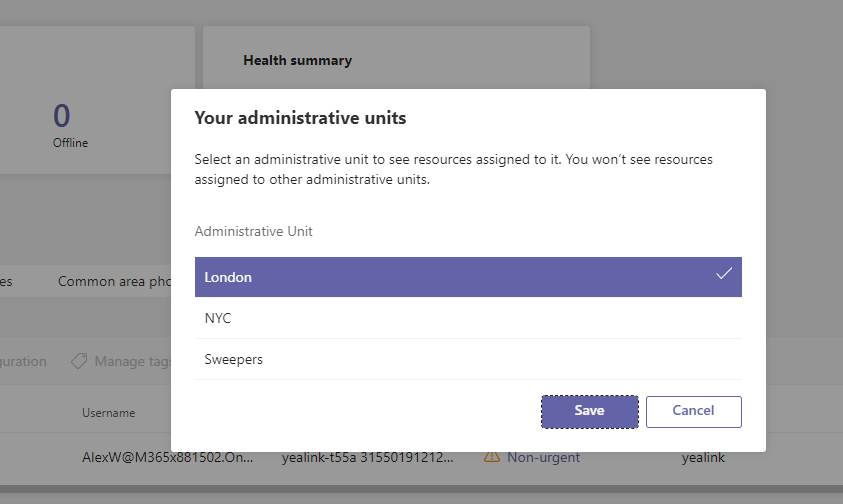843x504 pixels.
Task: Open the Non-urgent health status link
Action: click(x=543, y=457)
